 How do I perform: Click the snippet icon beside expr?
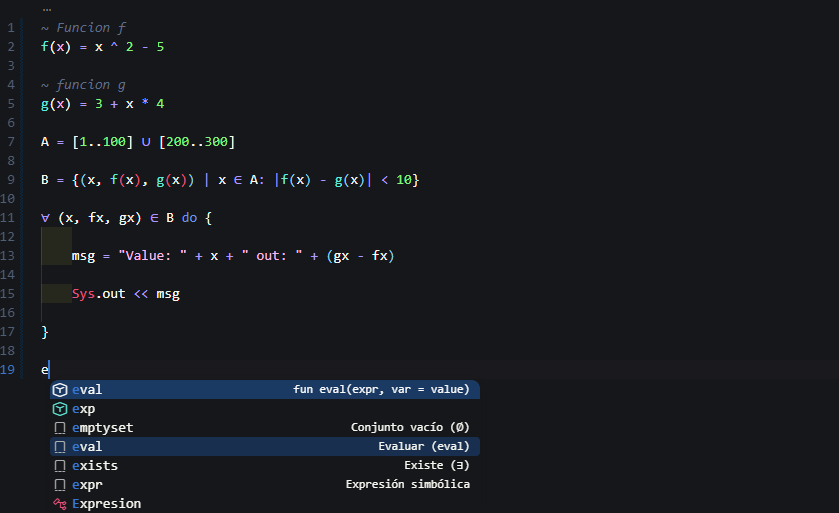pos(60,485)
